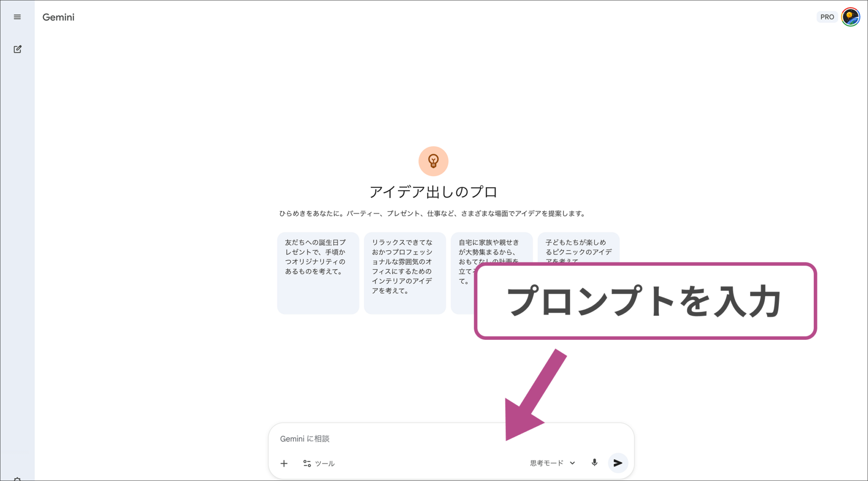Expand the 思考モード (thinking mode) dropdown
The image size is (868, 481).
pyautogui.click(x=546, y=463)
